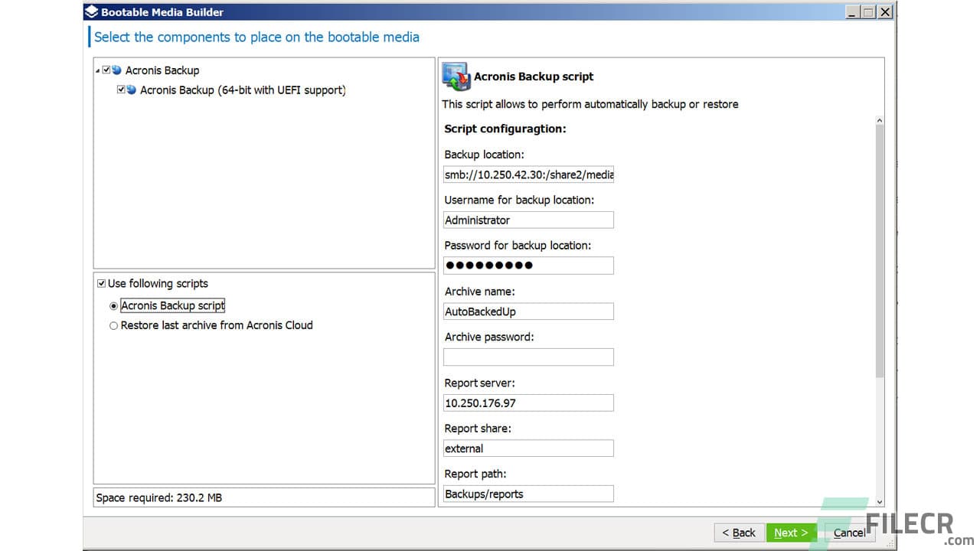This screenshot has height=551, width=980.
Task: Collapse the Acronis Backup tree node
Action: coord(96,70)
